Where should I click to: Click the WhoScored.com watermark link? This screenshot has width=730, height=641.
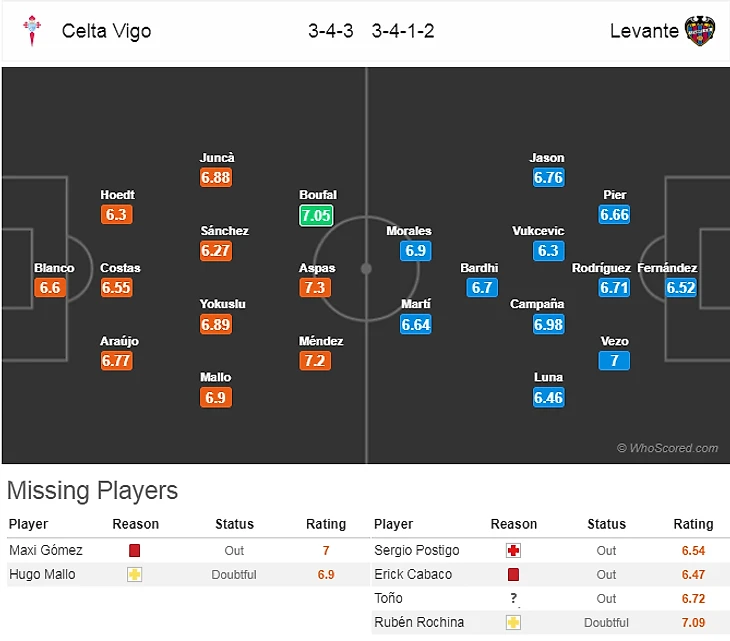(x=667, y=448)
